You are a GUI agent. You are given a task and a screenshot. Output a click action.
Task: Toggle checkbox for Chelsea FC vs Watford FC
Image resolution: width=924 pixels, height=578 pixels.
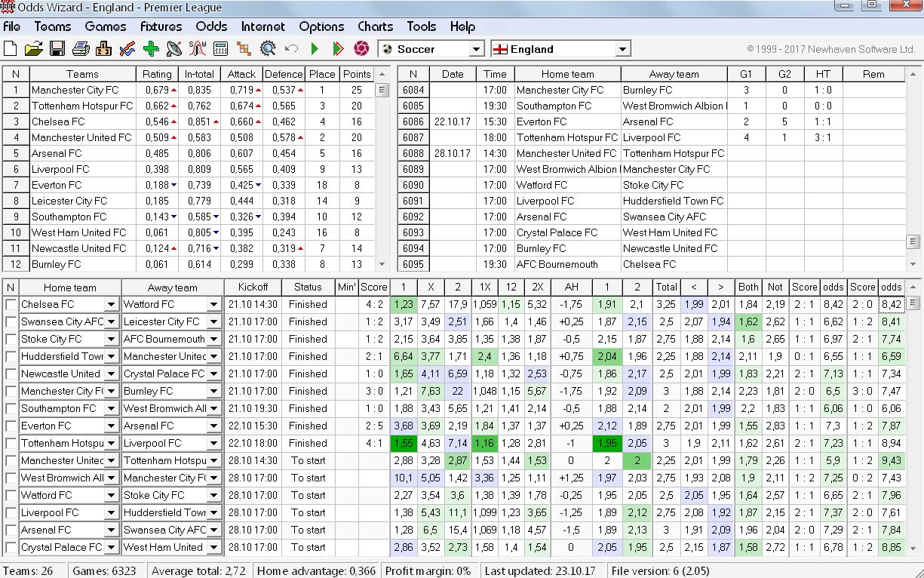(x=11, y=304)
